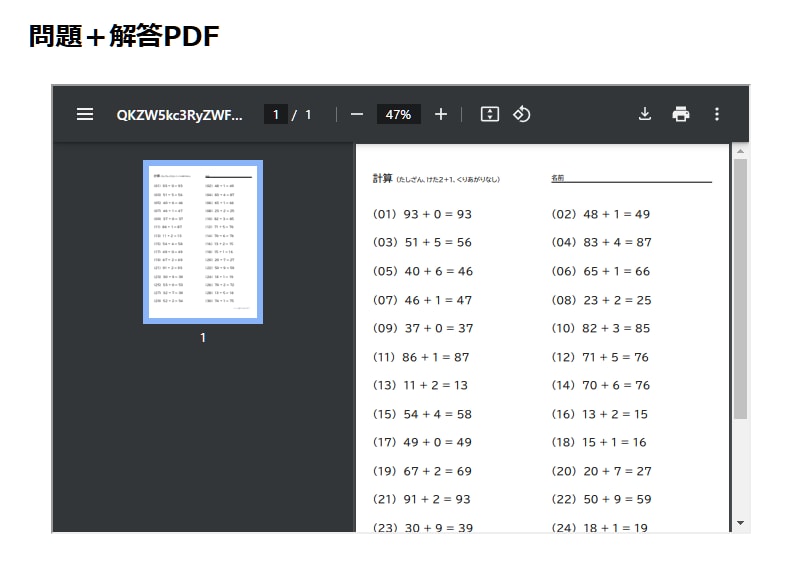Viewport: 794px width, 564px height.
Task: Click problem (22) 50 + 9 = 59
Action: (x=601, y=500)
